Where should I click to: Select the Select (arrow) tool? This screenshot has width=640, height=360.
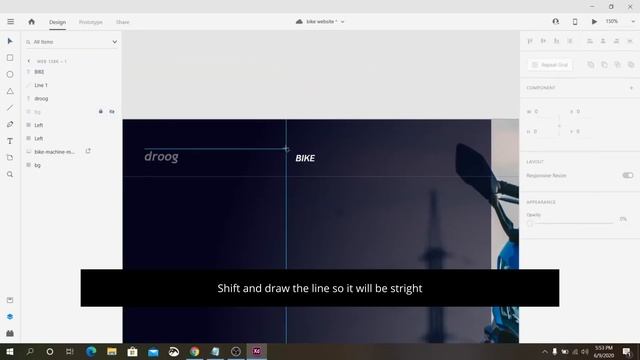[10, 41]
